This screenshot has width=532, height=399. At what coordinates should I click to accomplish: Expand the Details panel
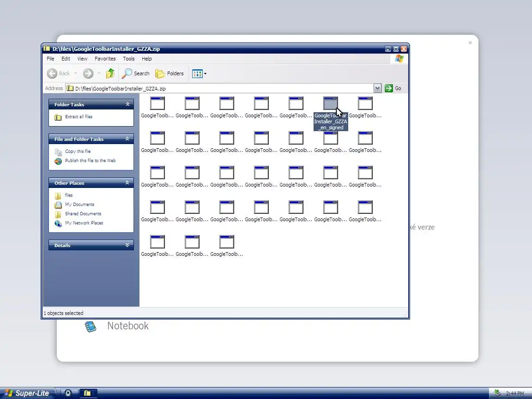coord(127,245)
